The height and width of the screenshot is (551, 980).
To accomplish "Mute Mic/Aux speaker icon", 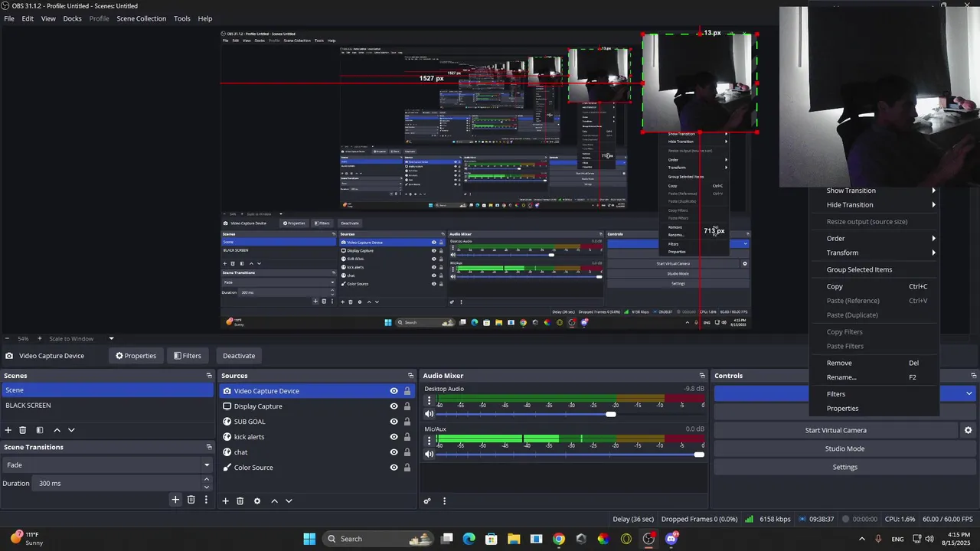I will click(x=430, y=454).
